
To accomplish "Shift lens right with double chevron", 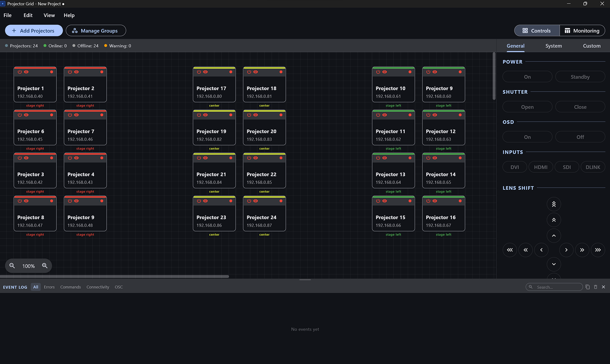I will point(582,250).
